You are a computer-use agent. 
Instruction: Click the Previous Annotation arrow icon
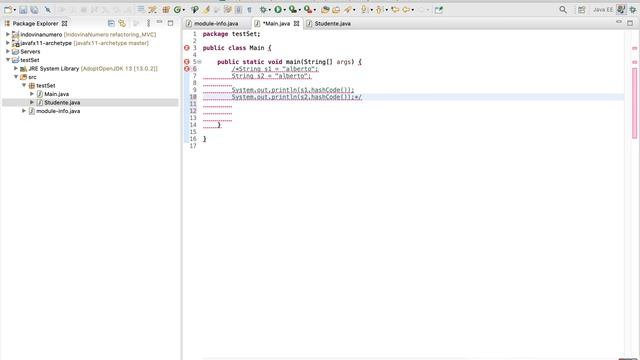click(x=379, y=9)
